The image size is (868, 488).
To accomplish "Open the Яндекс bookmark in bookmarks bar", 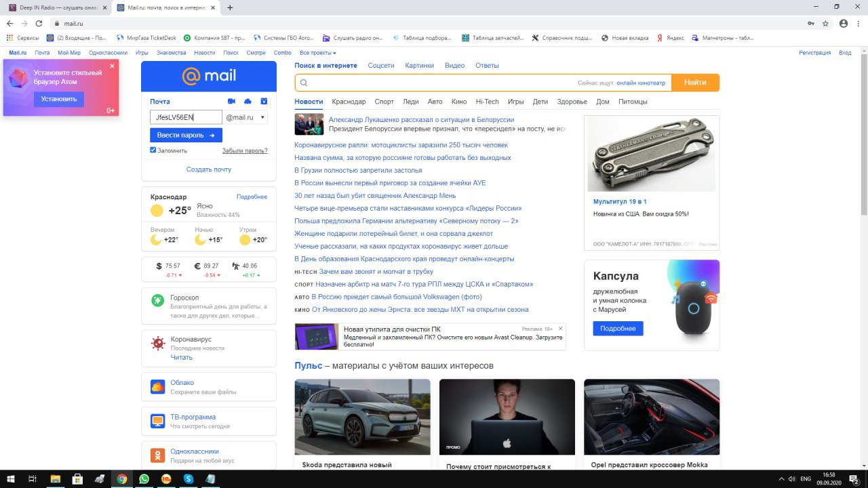I will 670,38.
